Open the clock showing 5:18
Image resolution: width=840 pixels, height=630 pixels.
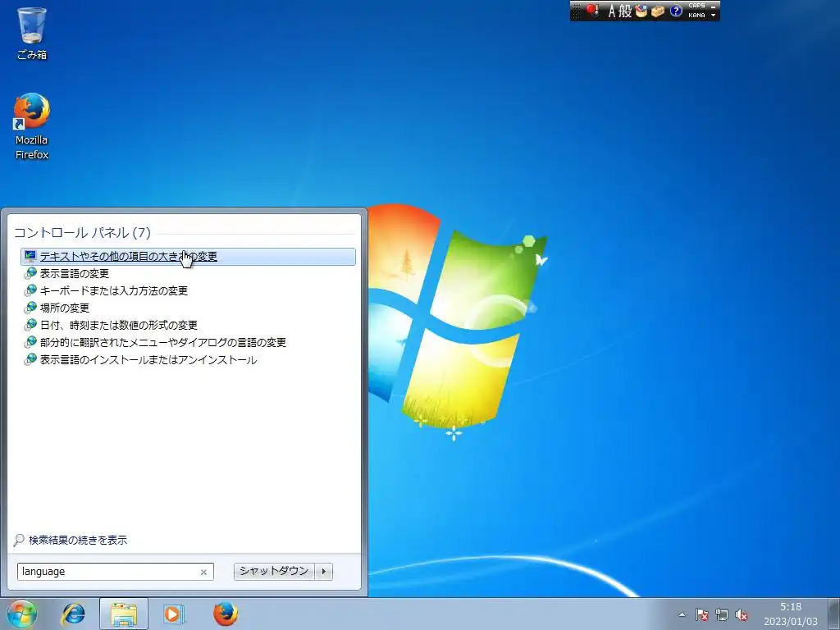coord(791,614)
